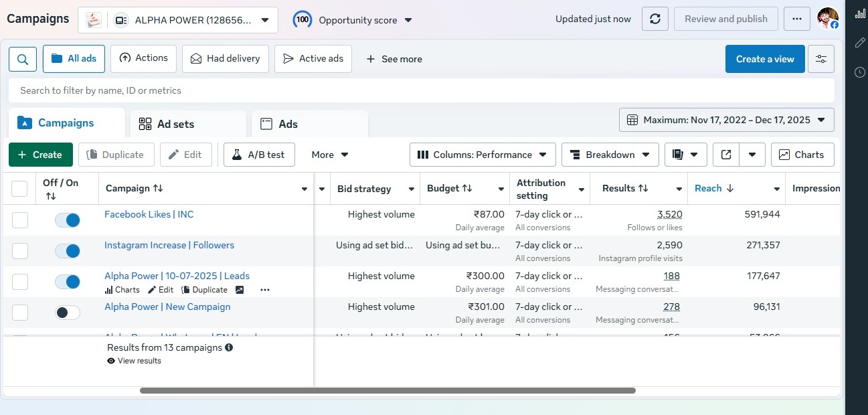
Task: Open the column filter settings icon
Action: tap(820, 59)
